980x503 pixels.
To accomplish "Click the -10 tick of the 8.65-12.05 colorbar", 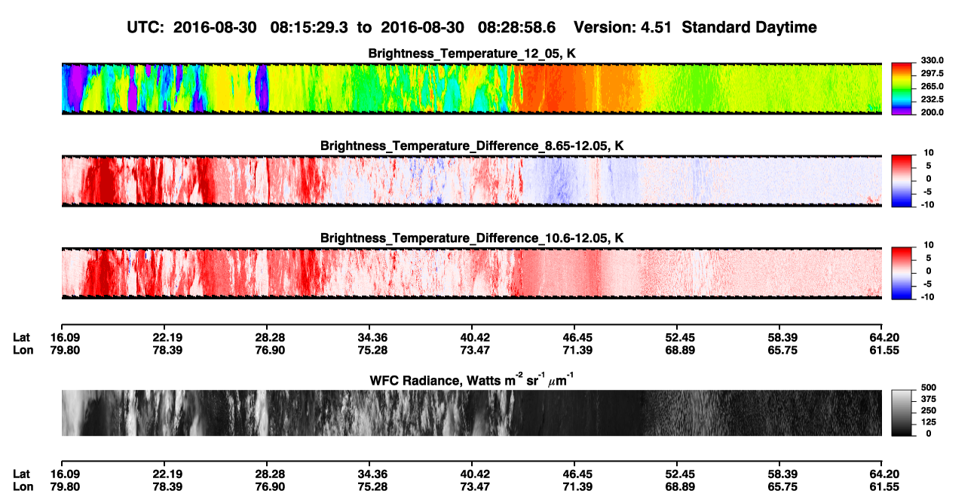I will click(927, 204).
